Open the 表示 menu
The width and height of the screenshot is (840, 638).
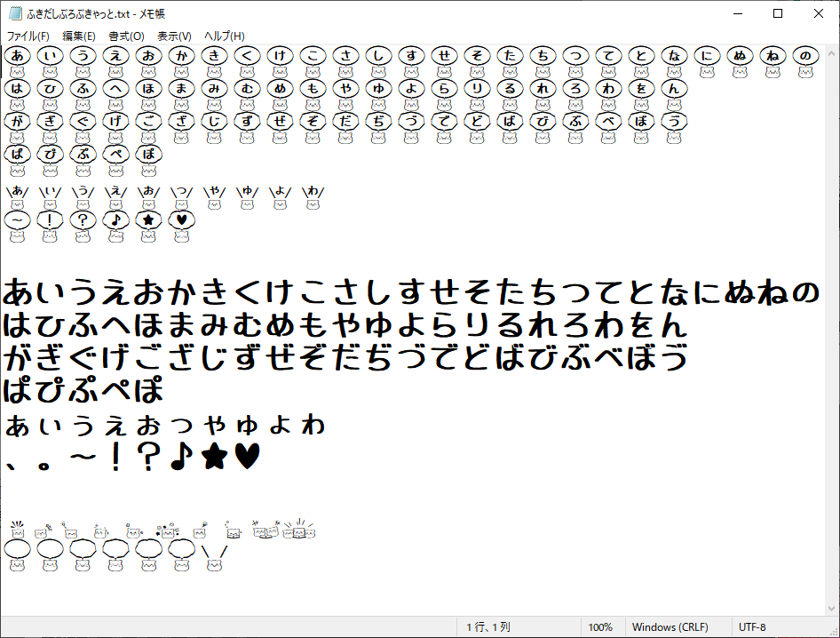[x=174, y=36]
